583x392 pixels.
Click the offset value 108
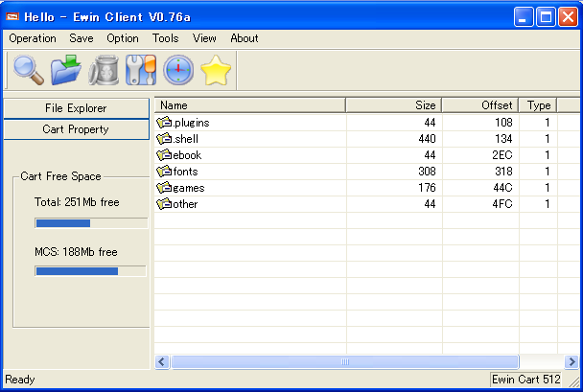pyautogui.click(x=503, y=123)
